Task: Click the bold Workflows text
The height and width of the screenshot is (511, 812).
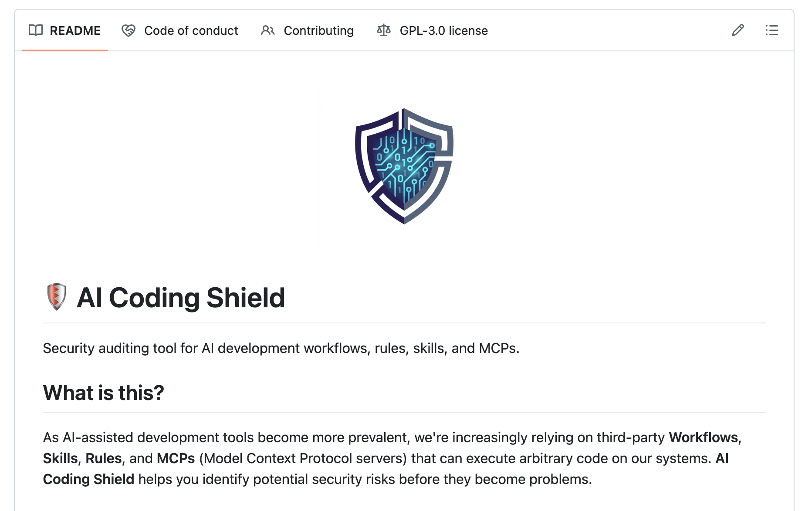Action: coord(703,437)
